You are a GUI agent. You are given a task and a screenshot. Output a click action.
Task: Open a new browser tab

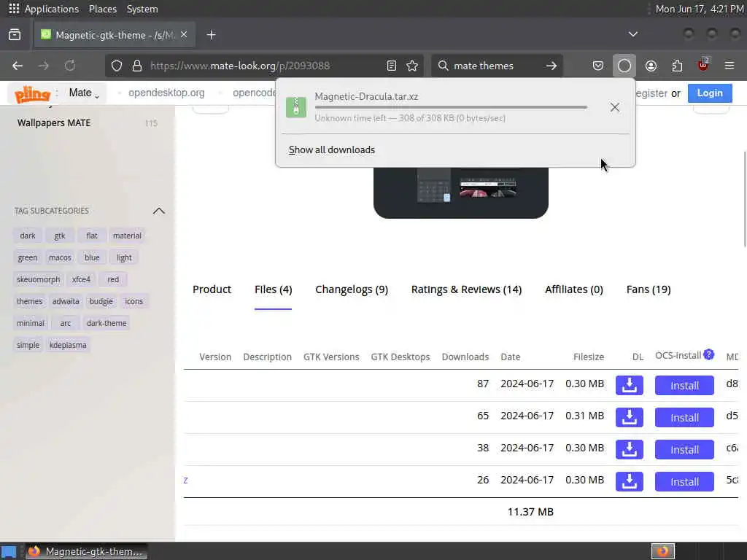point(211,35)
